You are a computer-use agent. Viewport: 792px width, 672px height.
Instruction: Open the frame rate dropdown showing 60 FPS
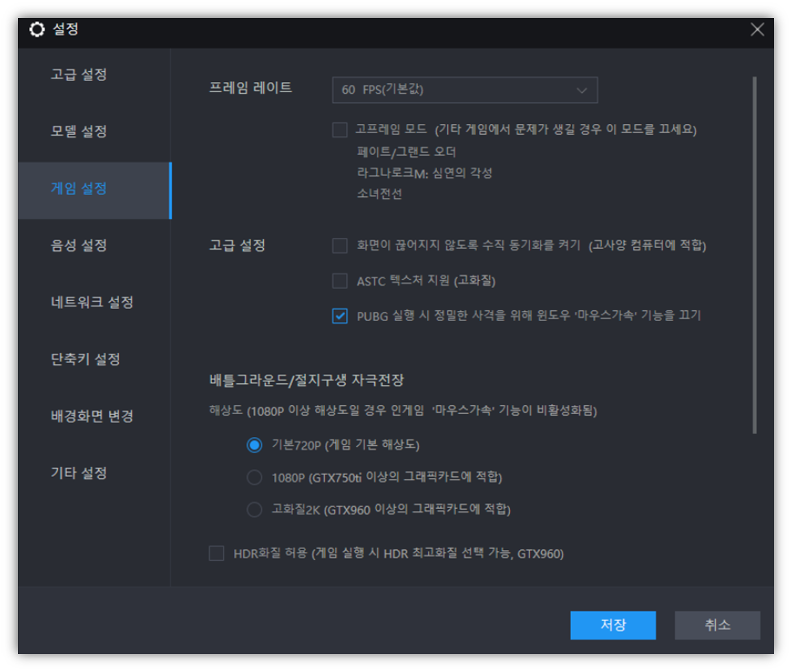[464, 89]
